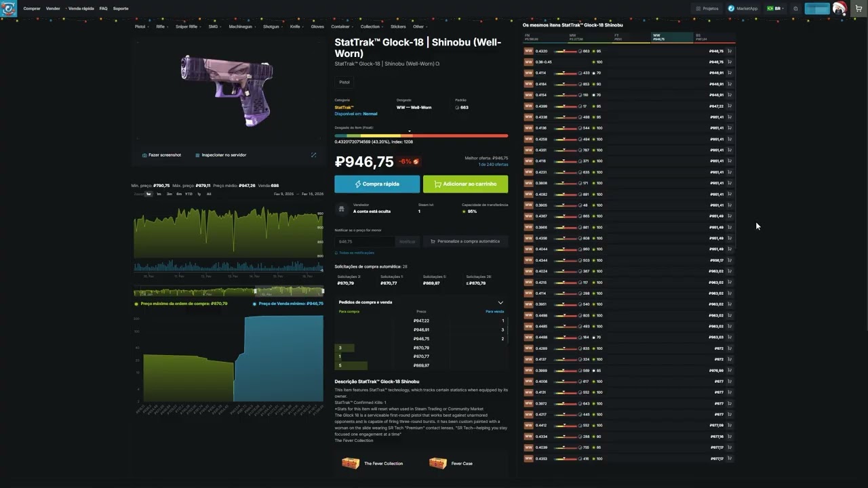Switch to the FN wear tab
Viewport: 868px width, 488px height.
(545, 37)
